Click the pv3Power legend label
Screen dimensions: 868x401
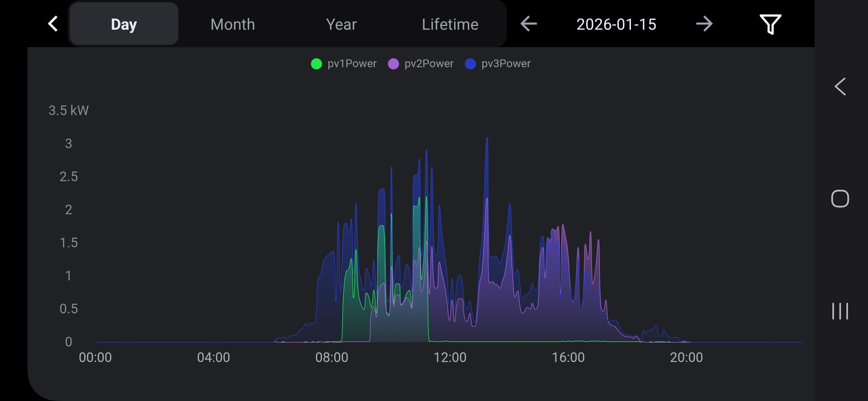(x=506, y=64)
